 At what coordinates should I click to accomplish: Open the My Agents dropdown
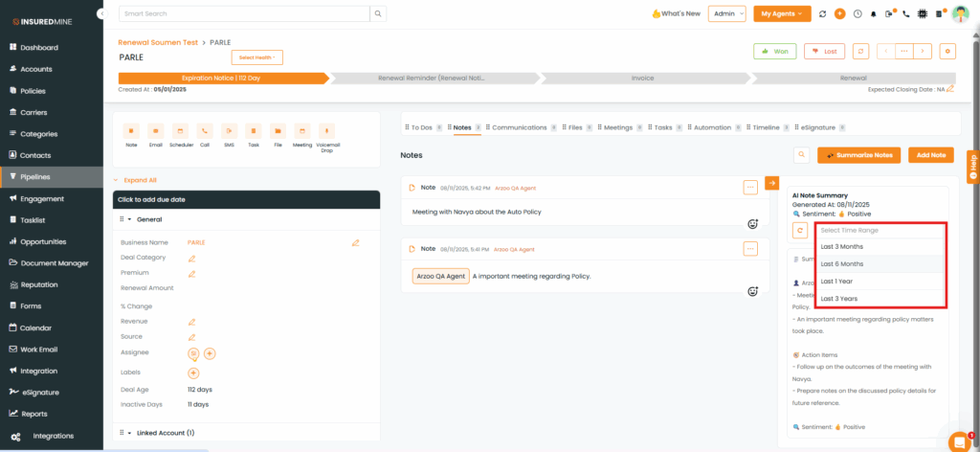coord(782,13)
